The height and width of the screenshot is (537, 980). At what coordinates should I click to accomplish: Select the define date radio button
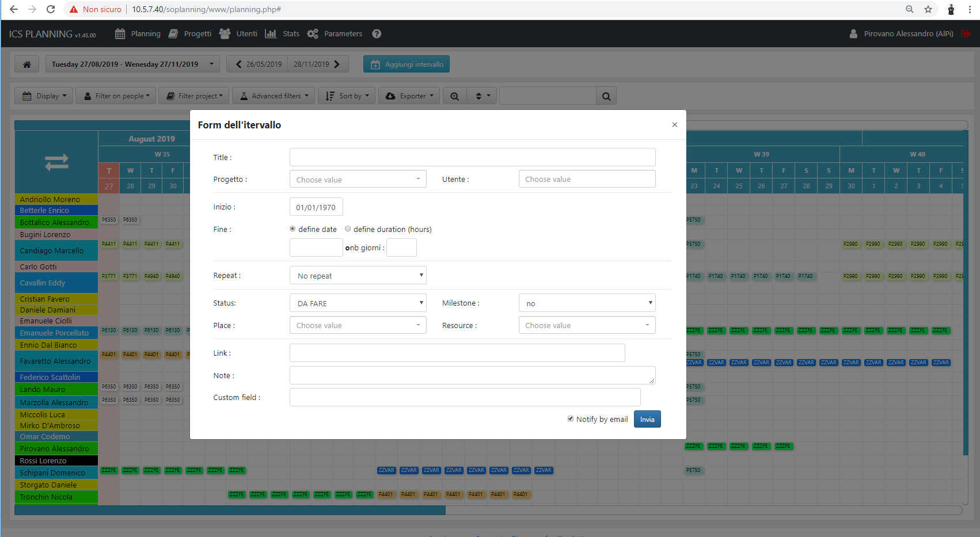pyautogui.click(x=293, y=229)
